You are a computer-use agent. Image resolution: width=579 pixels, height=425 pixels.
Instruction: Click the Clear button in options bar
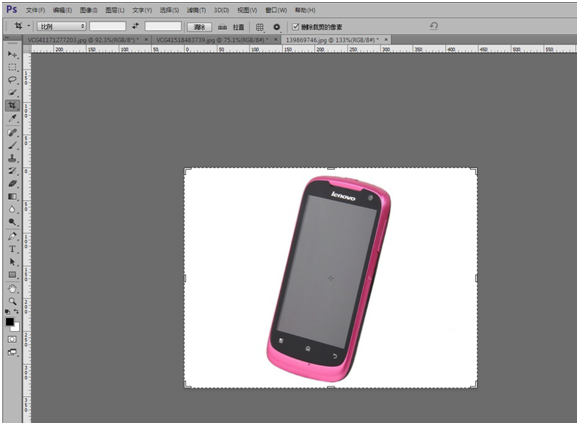pos(199,27)
